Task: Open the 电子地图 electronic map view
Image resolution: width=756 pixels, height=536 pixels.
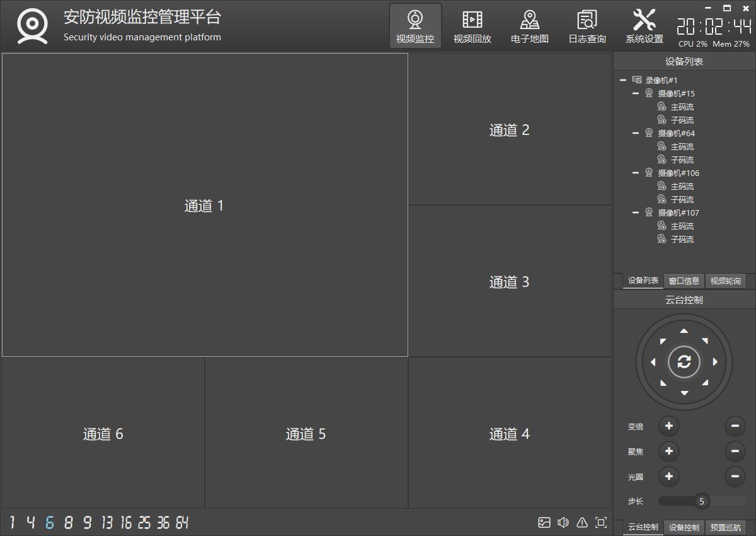Action: coord(529,26)
